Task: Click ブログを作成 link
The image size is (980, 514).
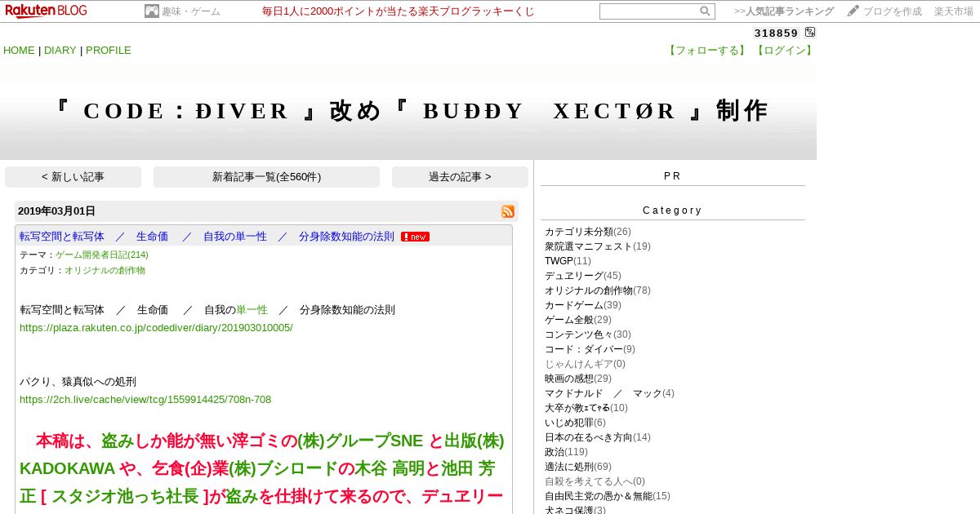Action: tap(893, 11)
